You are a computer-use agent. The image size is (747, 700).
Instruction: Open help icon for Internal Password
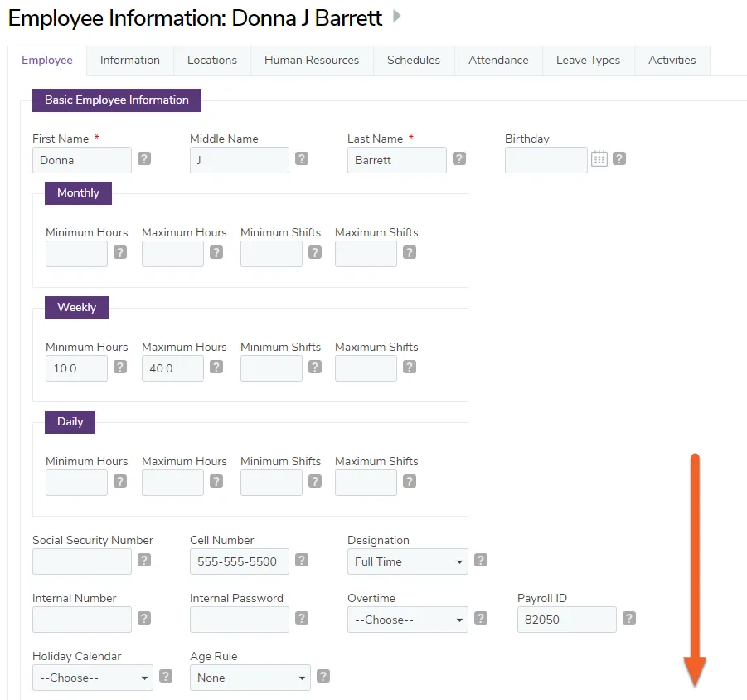[x=302, y=618]
